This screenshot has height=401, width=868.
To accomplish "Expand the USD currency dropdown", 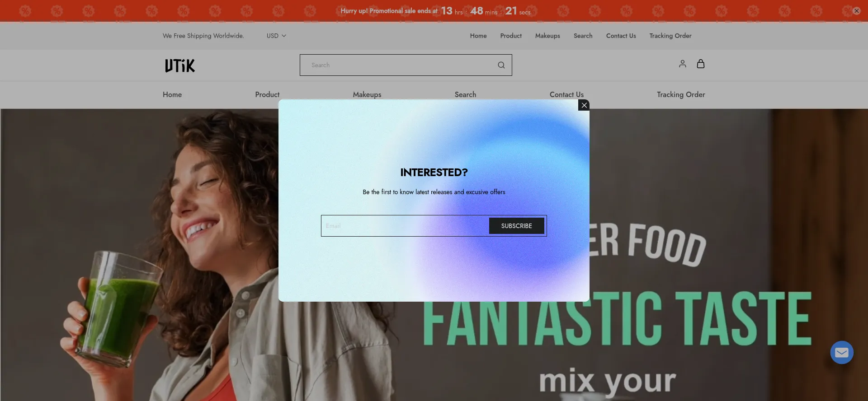I will coord(276,36).
